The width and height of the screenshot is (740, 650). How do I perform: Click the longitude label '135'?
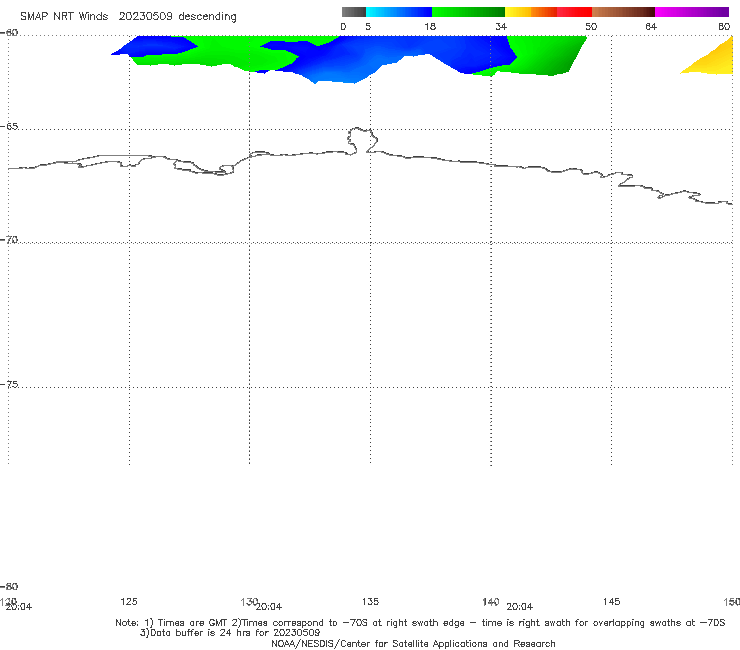pos(370,601)
